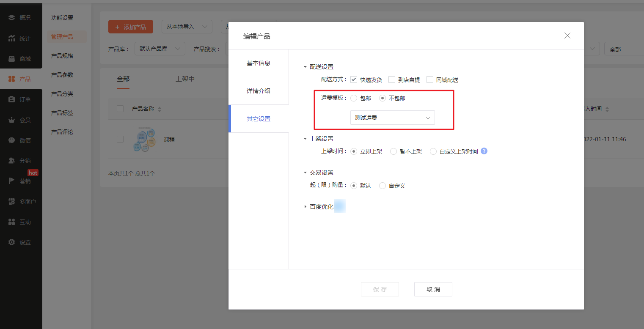Click the 商城 mall icon

tap(11, 59)
